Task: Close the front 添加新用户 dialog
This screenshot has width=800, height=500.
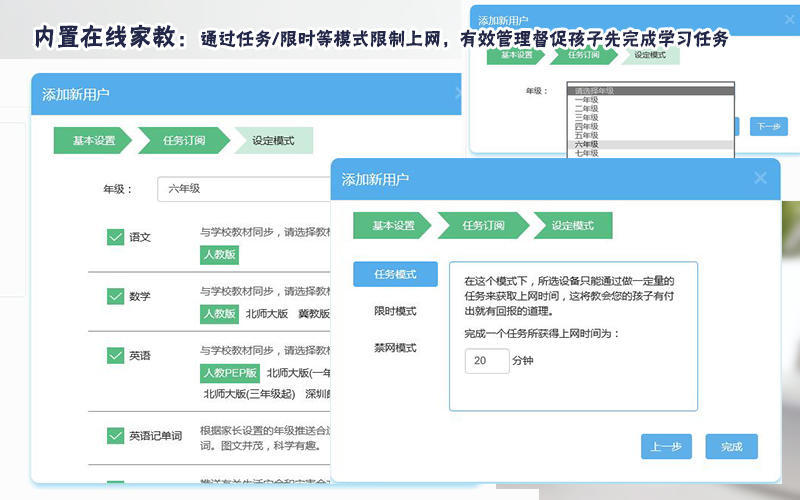Action: coord(760,178)
